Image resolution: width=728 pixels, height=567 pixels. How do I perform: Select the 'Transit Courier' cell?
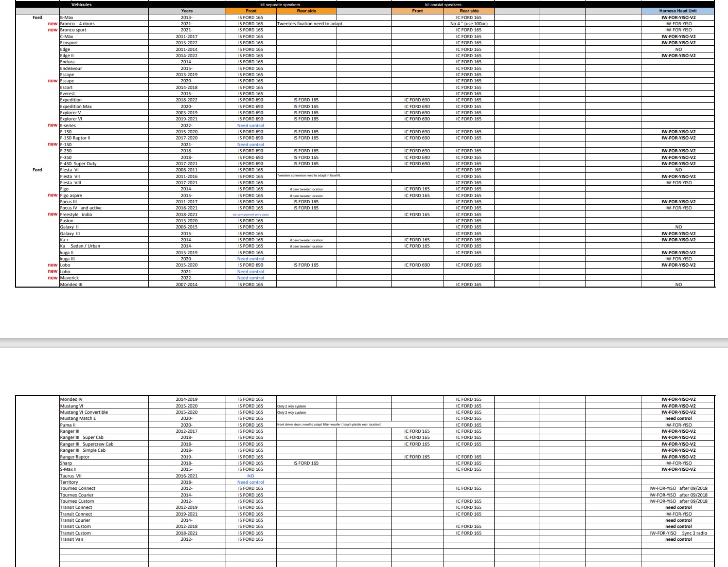point(104,520)
